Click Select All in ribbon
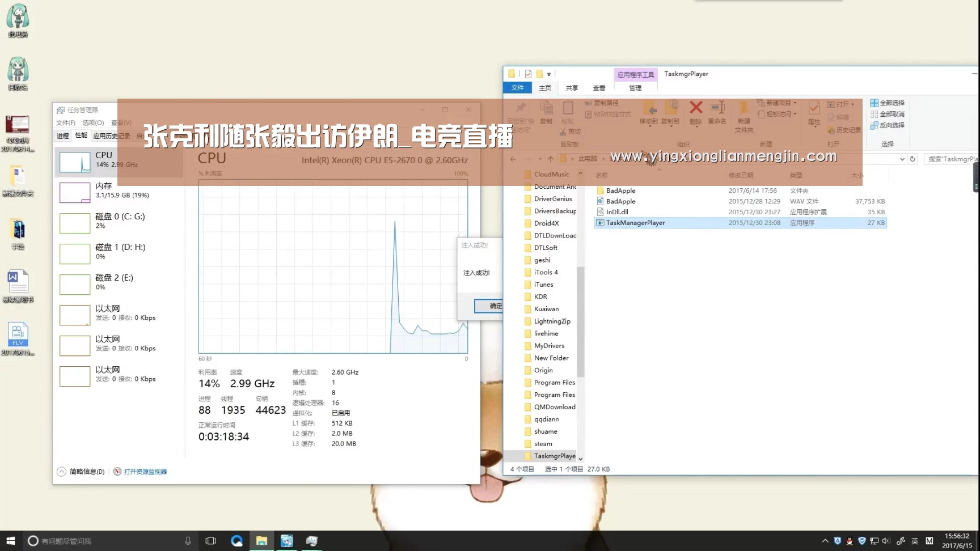 [888, 103]
